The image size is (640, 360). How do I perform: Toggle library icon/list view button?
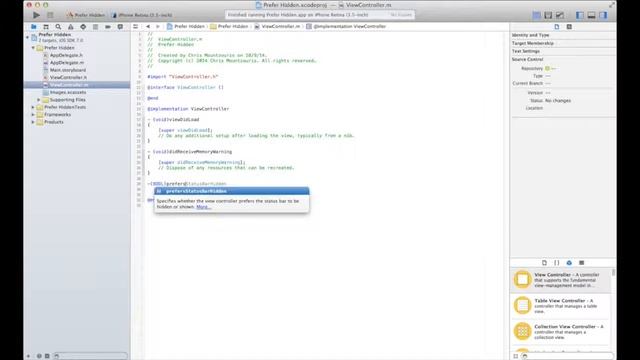[x=516, y=356]
